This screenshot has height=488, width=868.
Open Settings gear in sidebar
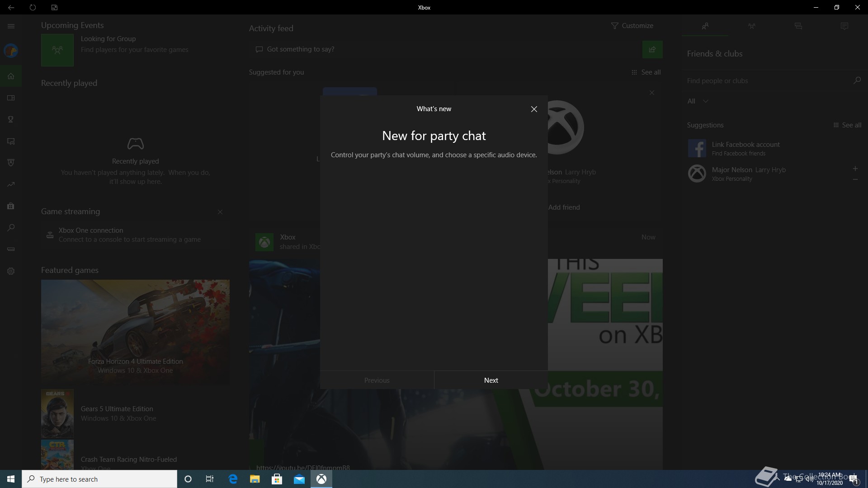click(11, 271)
